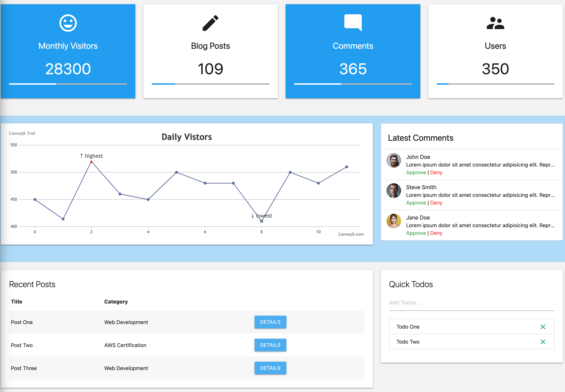The height and width of the screenshot is (392, 565).
Task: Click the red highest point on chart
Action: (91, 162)
